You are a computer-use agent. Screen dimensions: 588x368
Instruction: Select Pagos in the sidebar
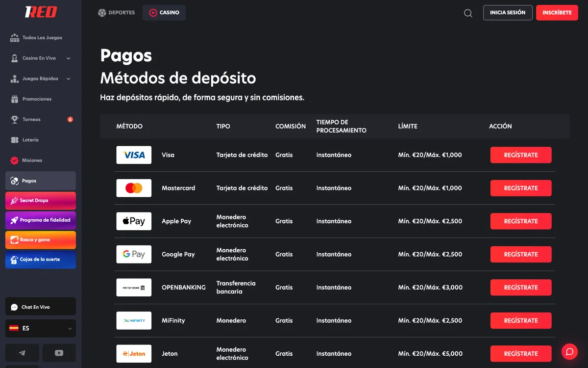pos(41,181)
